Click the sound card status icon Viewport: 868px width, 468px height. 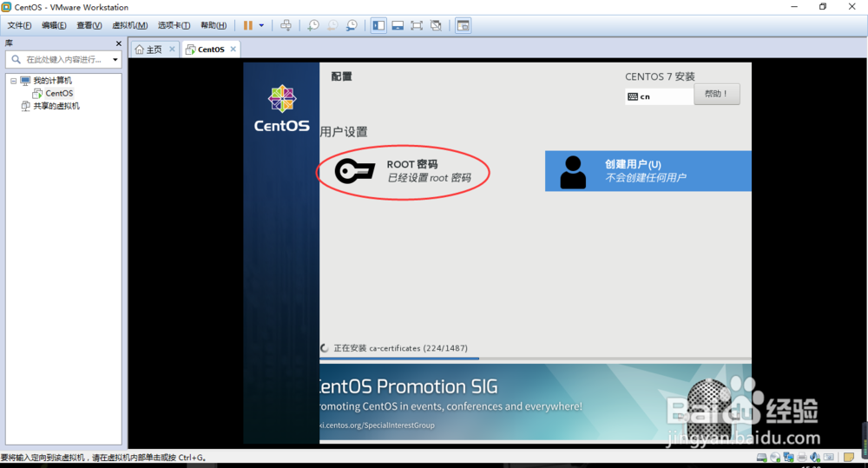pyautogui.click(x=815, y=458)
